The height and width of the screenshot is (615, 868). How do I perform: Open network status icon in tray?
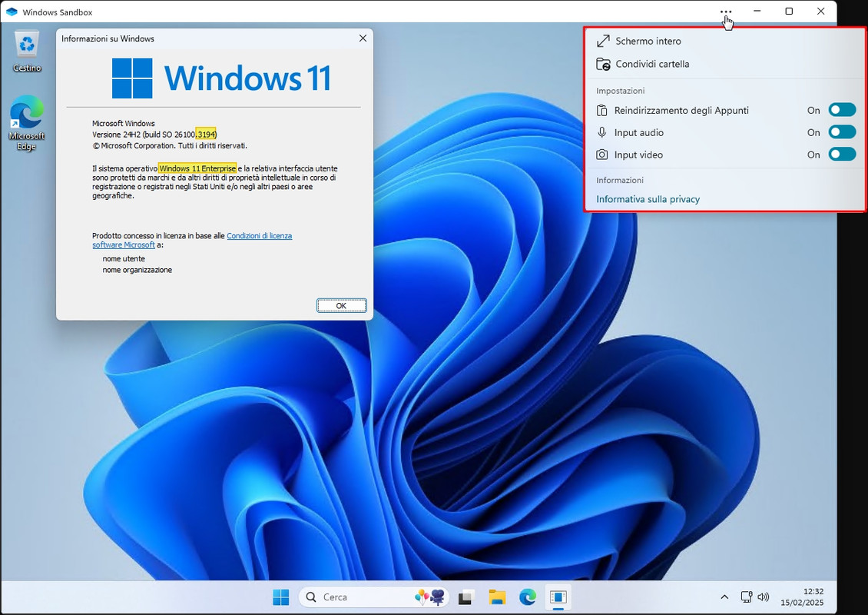click(x=746, y=597)
